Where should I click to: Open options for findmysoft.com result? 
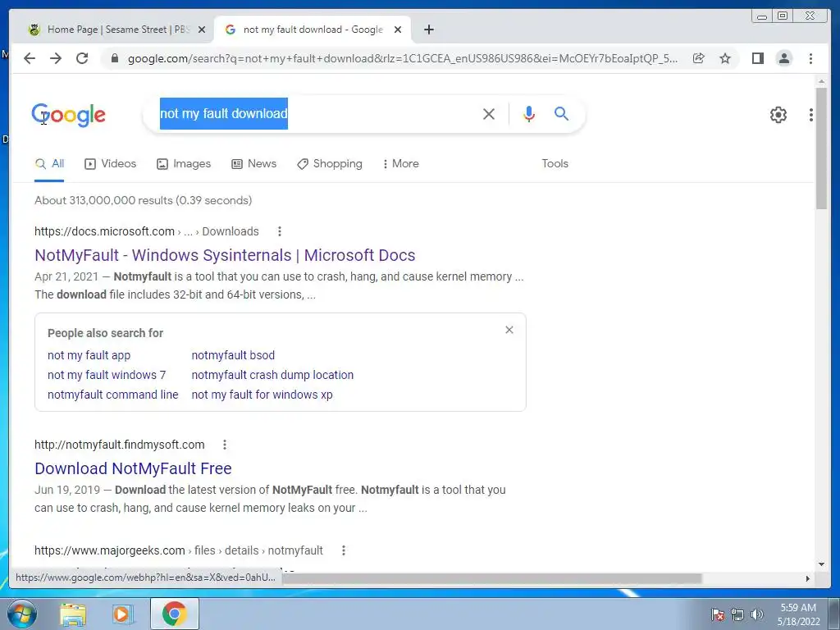click(225, 445)
